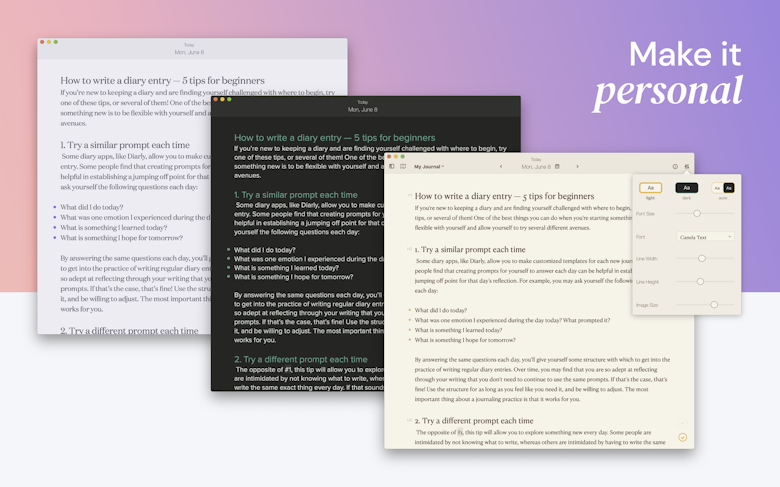Click '1. Try a similar prompt each time' in dark window
This screenshot has width=780, height=487.
coord(295,195)
